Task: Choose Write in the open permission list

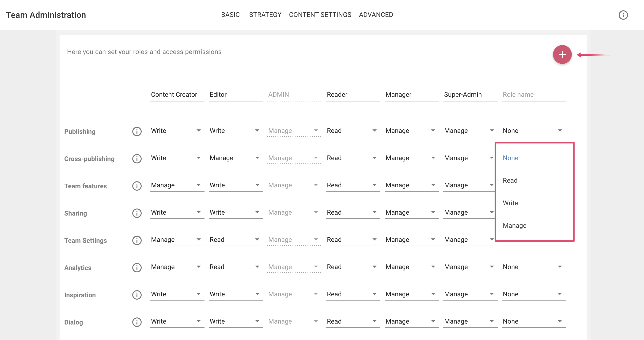Action: (x=534, y=203)
